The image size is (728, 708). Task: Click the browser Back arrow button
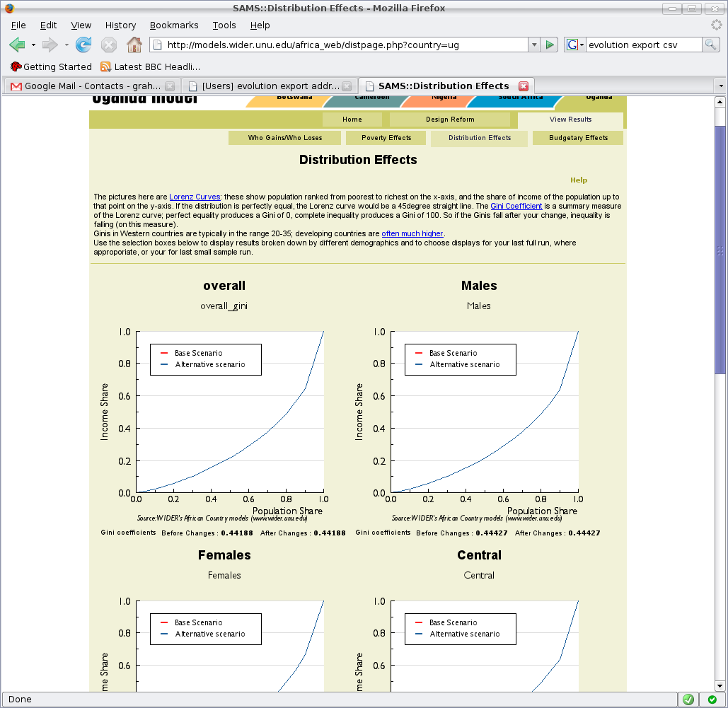click(18, 45)
